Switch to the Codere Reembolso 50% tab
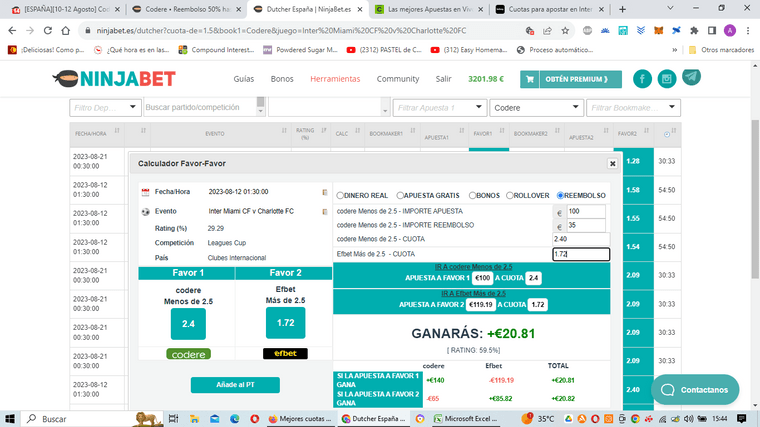This screenshot has height=427, width=760. click(x=187, y=9)
